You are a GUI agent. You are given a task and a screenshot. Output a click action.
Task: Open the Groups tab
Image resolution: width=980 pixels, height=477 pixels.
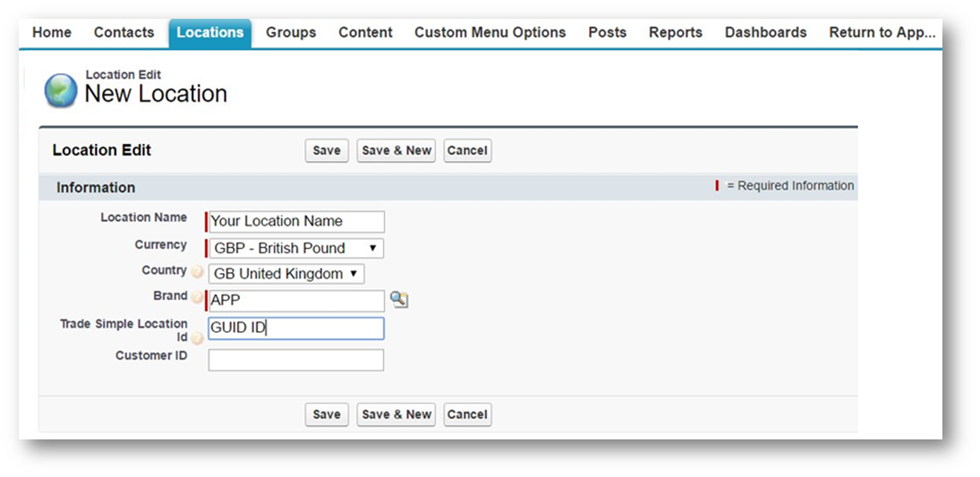point(291,32)
